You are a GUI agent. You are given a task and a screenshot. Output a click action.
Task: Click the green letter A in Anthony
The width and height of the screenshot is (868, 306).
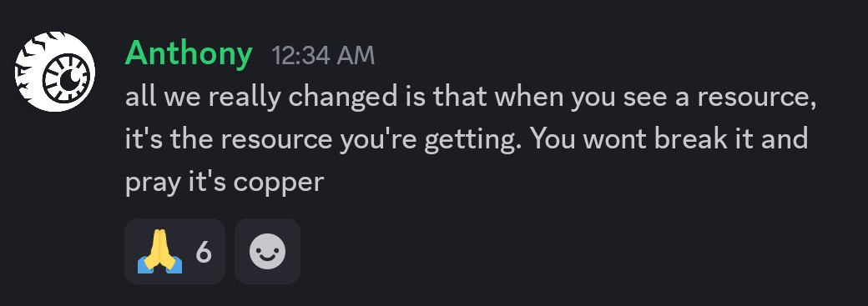click(x=137, y=53)
